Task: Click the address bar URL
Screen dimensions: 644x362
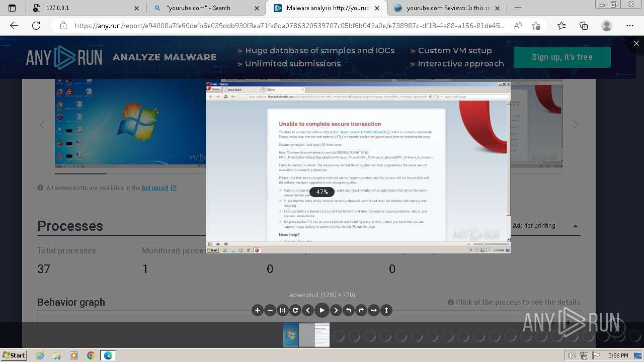Action: point(289,26)
